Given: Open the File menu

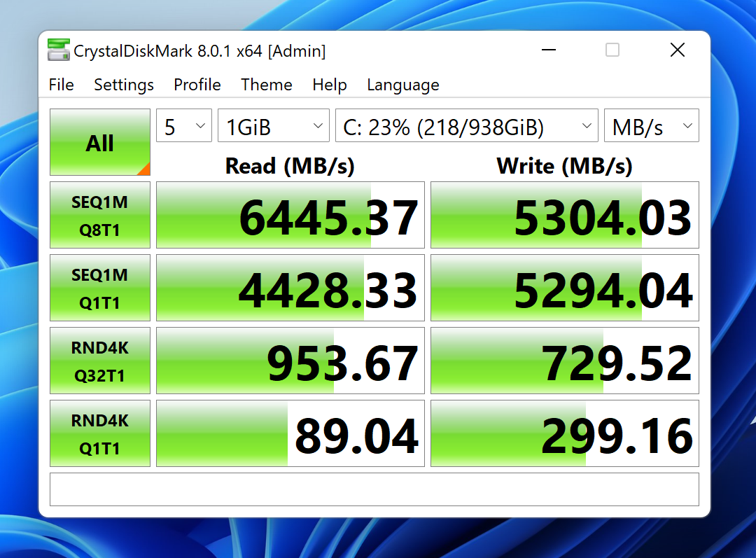Looking at the screenshot, I should [x=61, y=85].
